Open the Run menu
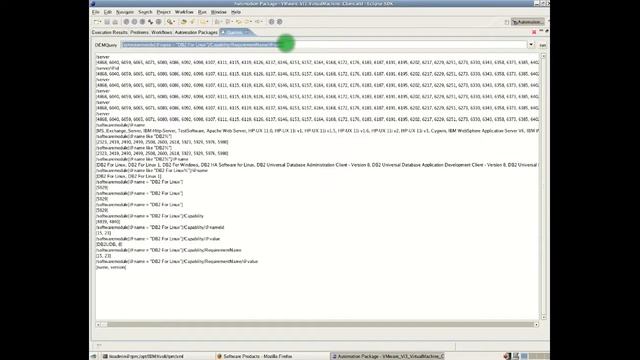 tap(202, 12)
